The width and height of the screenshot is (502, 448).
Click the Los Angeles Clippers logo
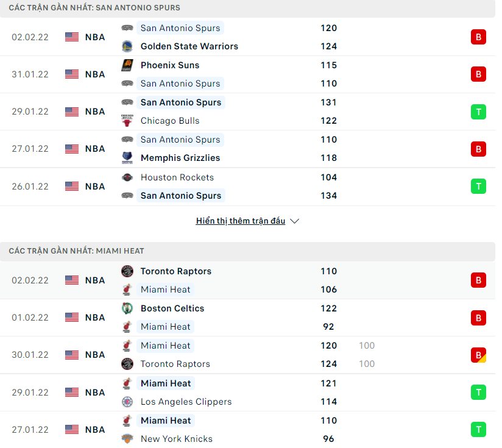127,402
